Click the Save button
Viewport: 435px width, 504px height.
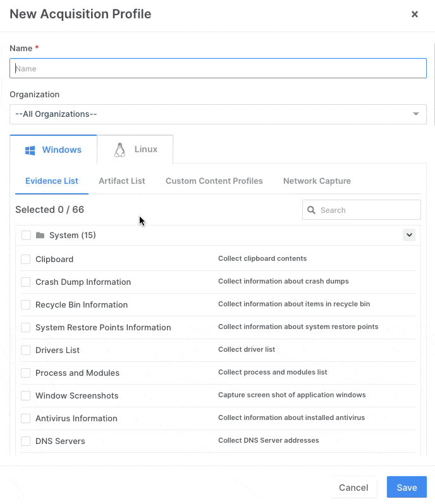407,488
